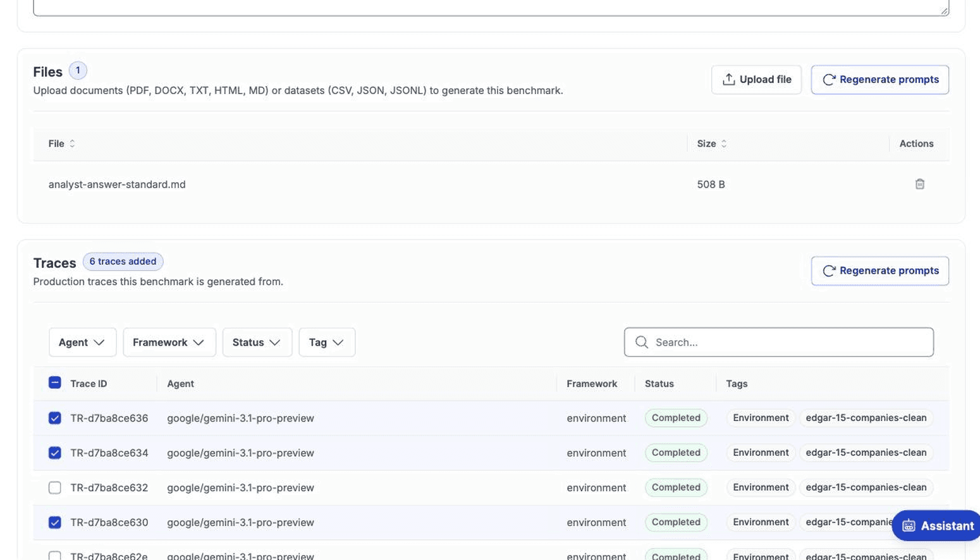The height and width of the screenshot is (560, 980).
Task: Click the 6 traces added badge
Action: (x=123, y=261)
